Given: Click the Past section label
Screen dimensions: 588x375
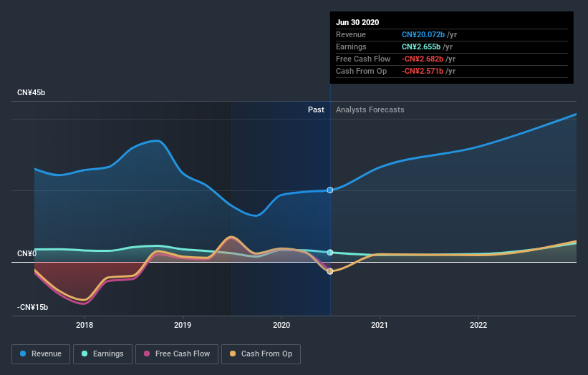Looking at the screenshot, I should 316,109.
